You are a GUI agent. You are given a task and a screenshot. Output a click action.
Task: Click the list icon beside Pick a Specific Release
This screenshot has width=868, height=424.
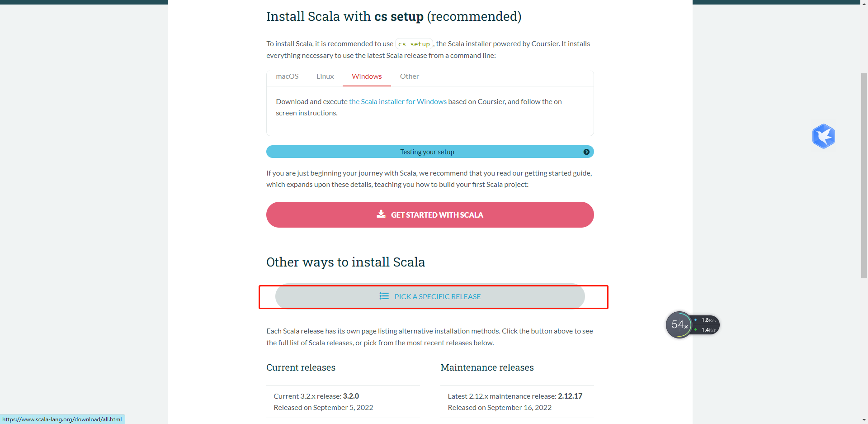[384, 296]
